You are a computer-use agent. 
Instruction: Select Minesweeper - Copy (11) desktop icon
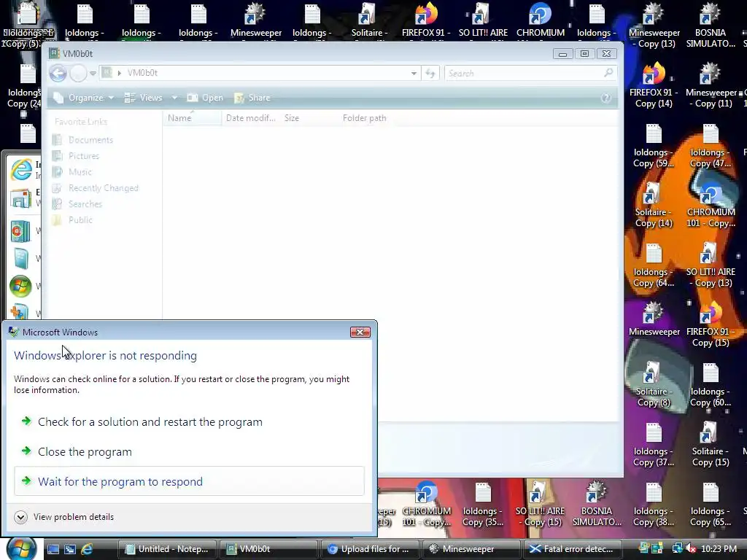[711, 86]
